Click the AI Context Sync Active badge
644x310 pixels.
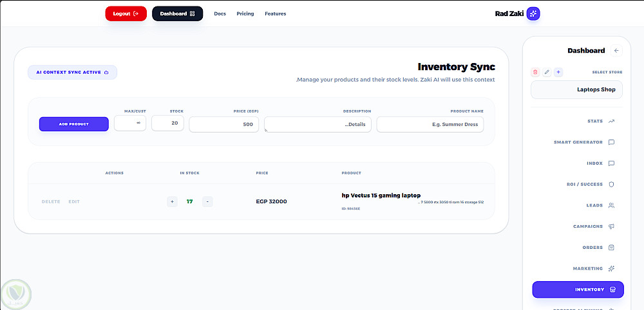(x=72, y=72)
